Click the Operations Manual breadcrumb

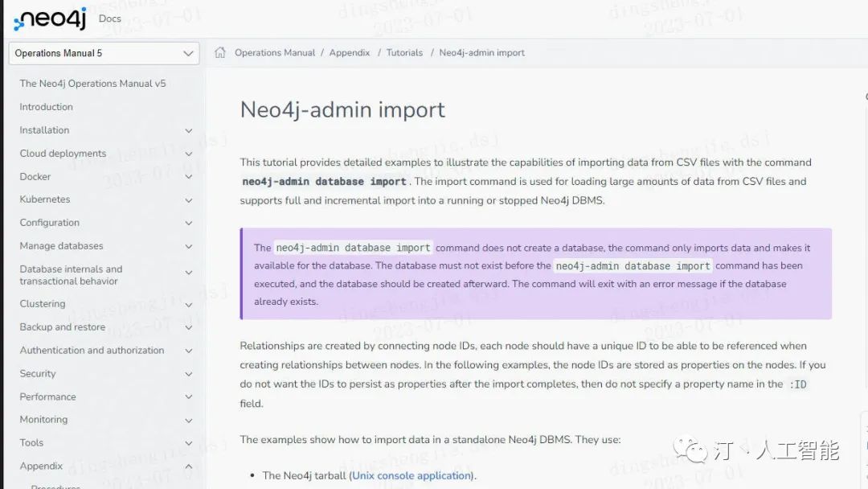(275, 52)
